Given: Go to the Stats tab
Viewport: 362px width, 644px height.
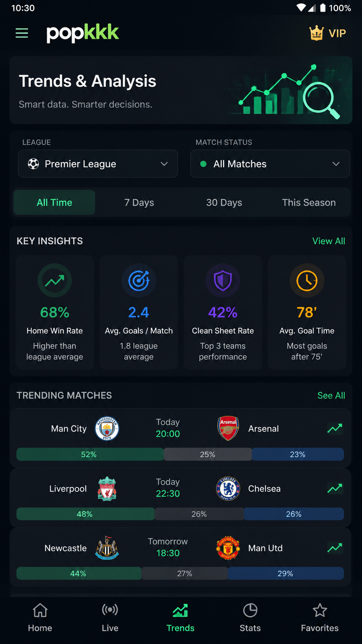Looking at the screenshot, I should click(x=250, y=618).
